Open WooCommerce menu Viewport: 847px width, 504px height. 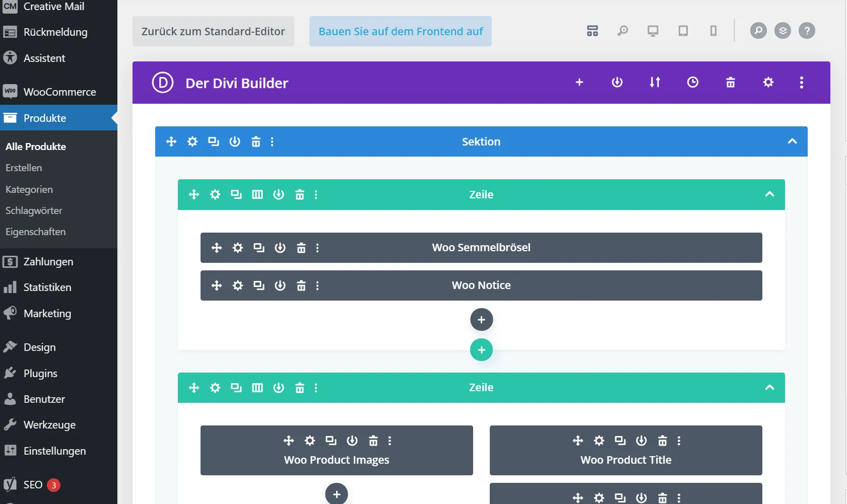click(58, 92)
